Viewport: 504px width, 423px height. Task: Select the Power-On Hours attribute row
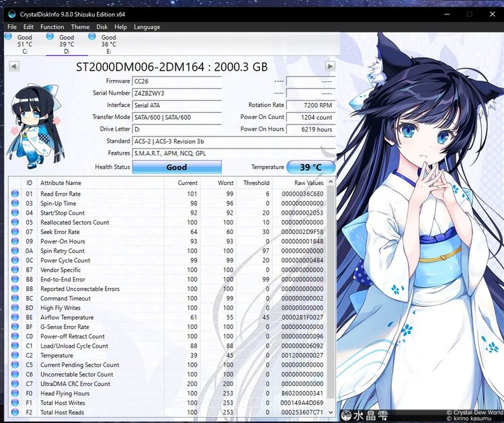coord(62,241)
